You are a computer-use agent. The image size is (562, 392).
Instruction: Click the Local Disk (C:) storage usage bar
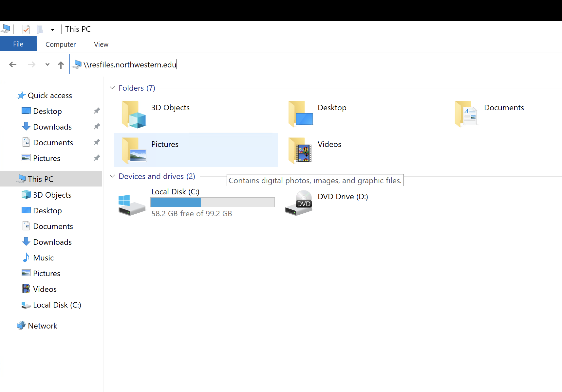212,202
